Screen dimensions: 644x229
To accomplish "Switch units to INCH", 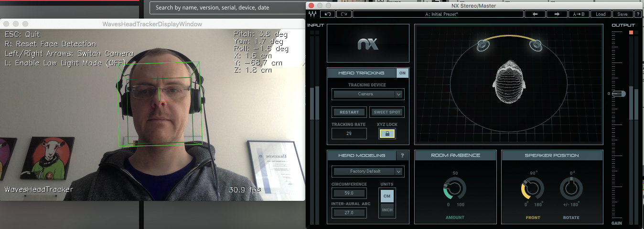I will [387, 210].
